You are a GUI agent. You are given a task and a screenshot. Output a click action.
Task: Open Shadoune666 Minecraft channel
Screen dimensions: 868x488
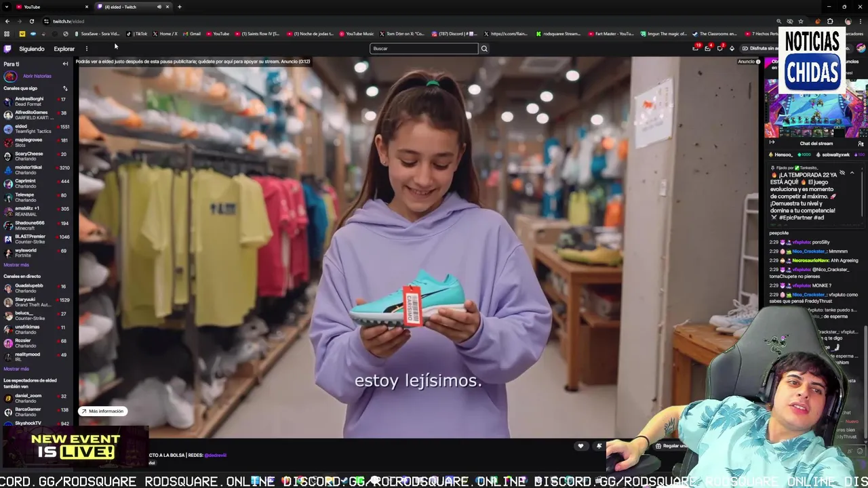tap(36, 225)
